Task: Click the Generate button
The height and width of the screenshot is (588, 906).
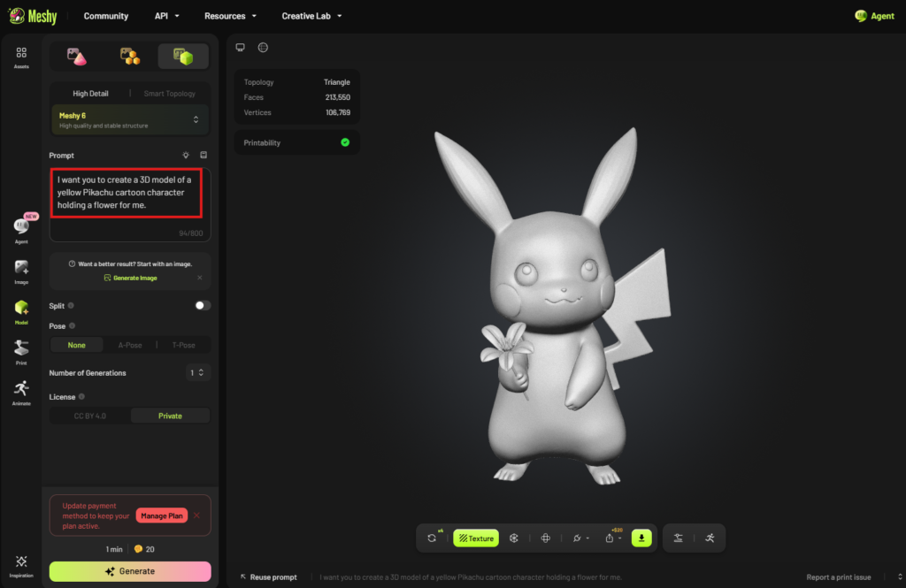Action: coord(130,571)
